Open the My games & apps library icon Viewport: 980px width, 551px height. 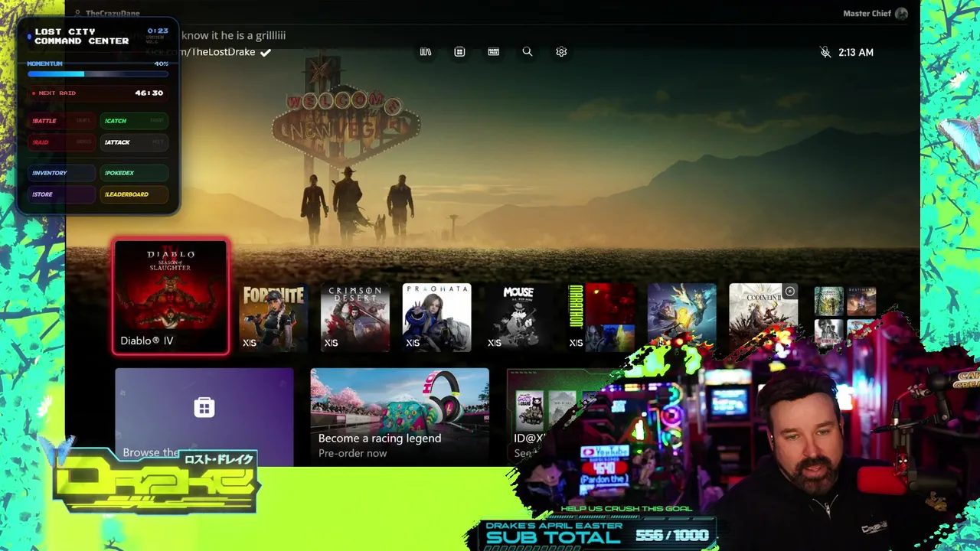[x=426, y=52]
